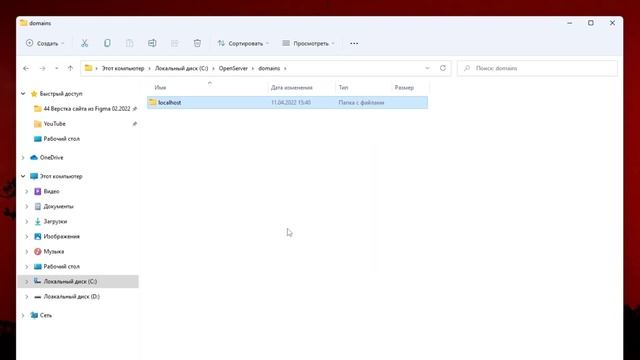
Task: Open Загрузки in sidebar
Action: click(55, 222)
